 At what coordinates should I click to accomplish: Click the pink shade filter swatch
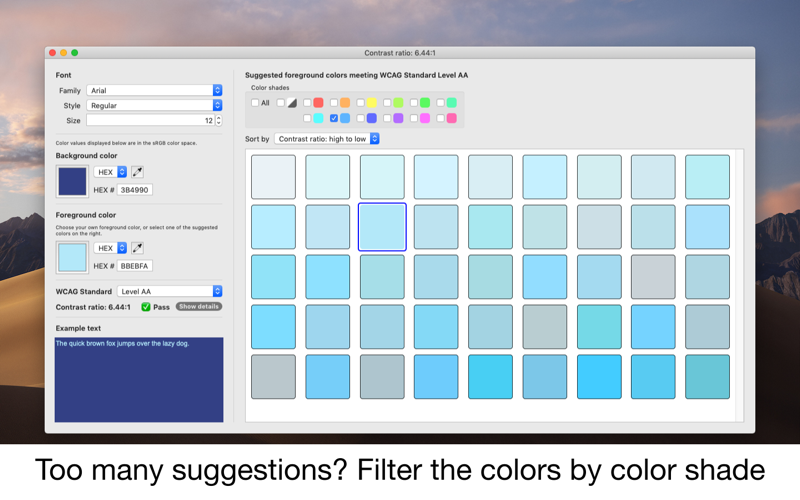(x=451, y=118)
